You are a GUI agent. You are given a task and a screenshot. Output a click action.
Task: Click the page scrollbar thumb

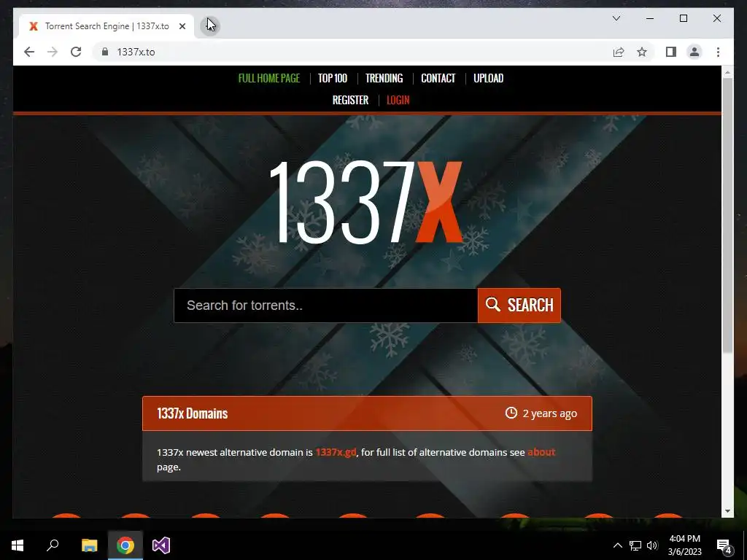(x=727, y=215)
